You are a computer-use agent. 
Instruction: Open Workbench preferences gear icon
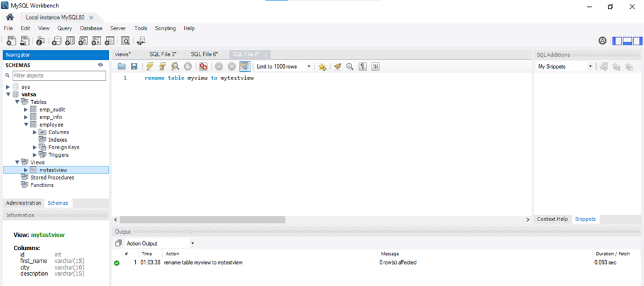click(602, 41)
